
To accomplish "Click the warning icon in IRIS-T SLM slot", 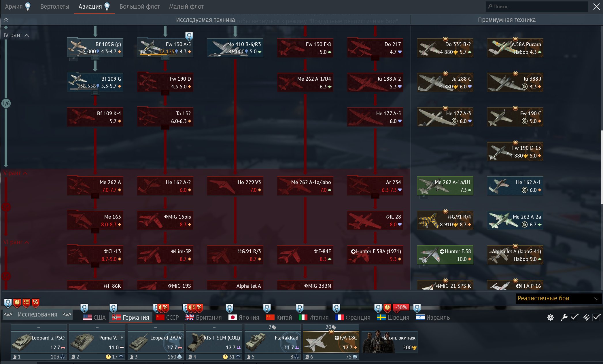I will tap(225, 357).
